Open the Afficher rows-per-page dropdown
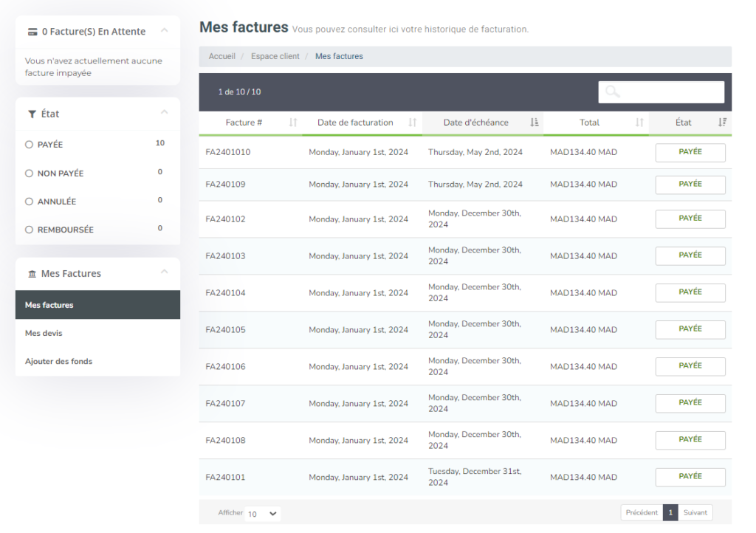 click(x=263, y=514)
